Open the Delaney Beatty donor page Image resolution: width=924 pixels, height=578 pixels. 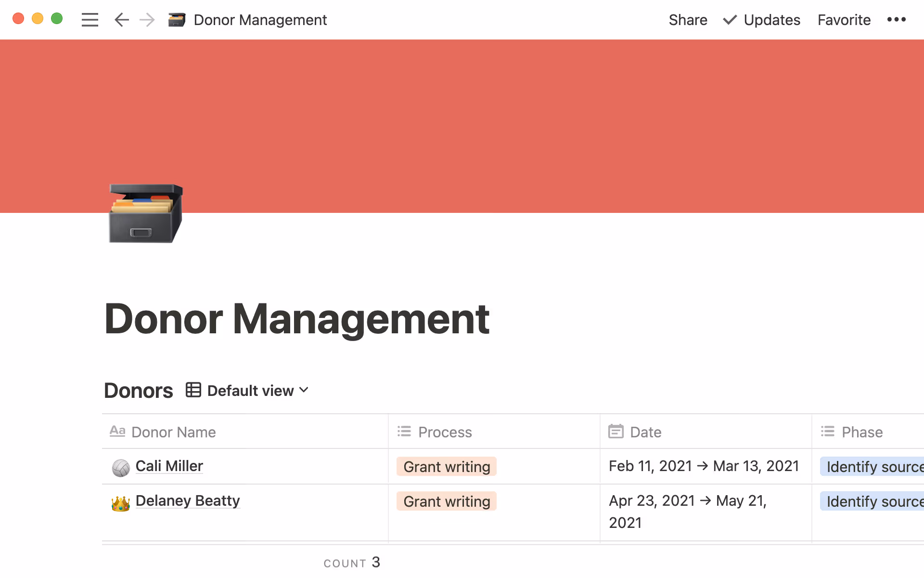[x=188, y=501]
